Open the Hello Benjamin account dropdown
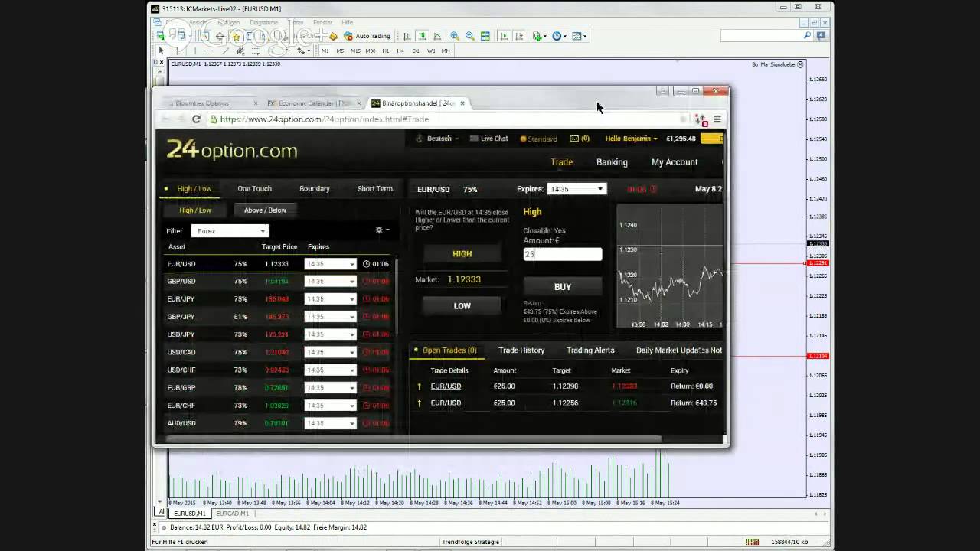Viewport: 980px width, 551px height. pos(632,139)
